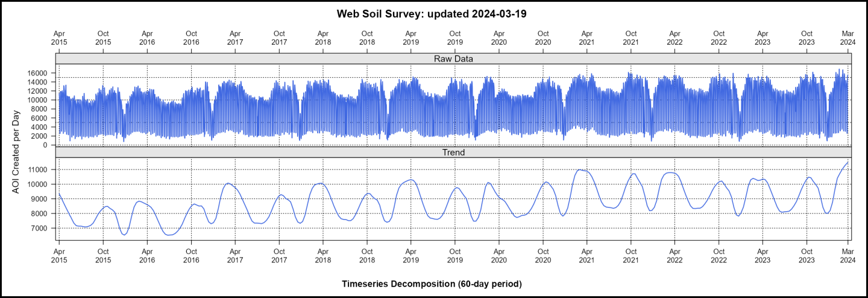Click "Apr 2020" on the bottom axis
Viewport: 868px width, 298px height.
click(x=499, y=255)
